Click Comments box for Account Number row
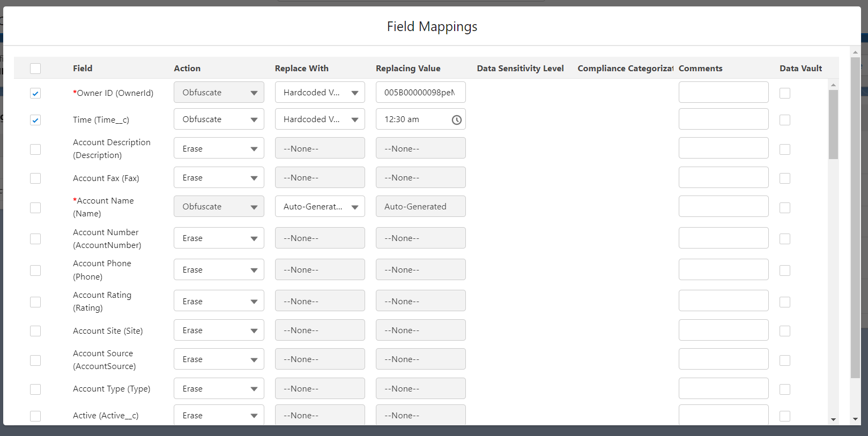This screenshot has width=868, height=436. pyautogui.click(x=723, y=238)
